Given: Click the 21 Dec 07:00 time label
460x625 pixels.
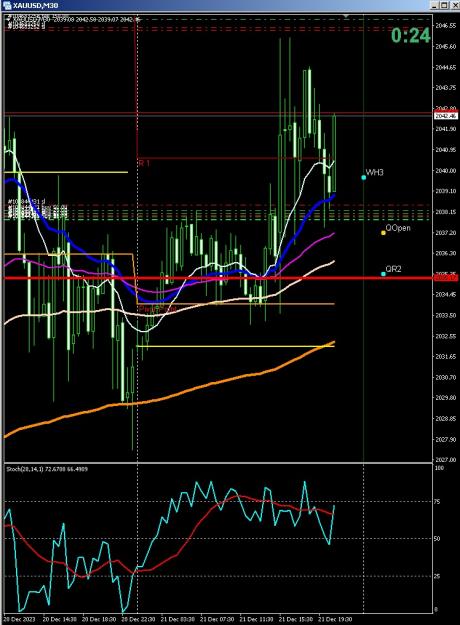Looking at the screenshot, I should [x=217, y=619].
